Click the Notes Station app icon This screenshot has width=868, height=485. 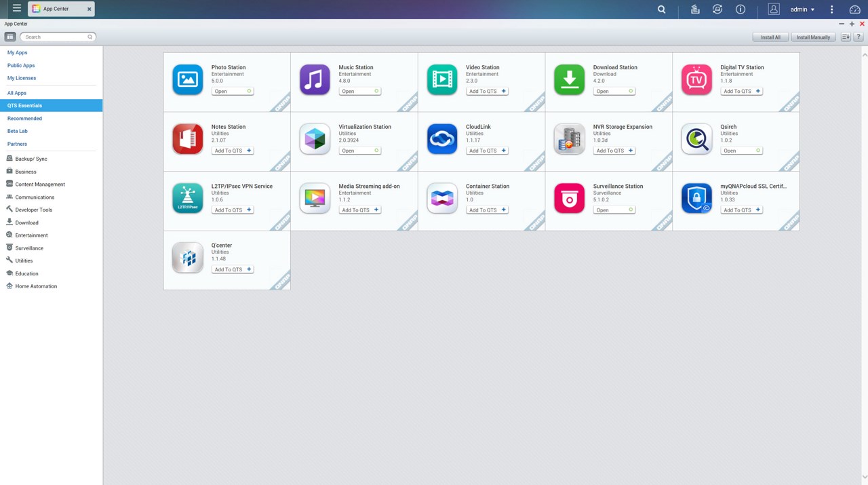[188, 139]
